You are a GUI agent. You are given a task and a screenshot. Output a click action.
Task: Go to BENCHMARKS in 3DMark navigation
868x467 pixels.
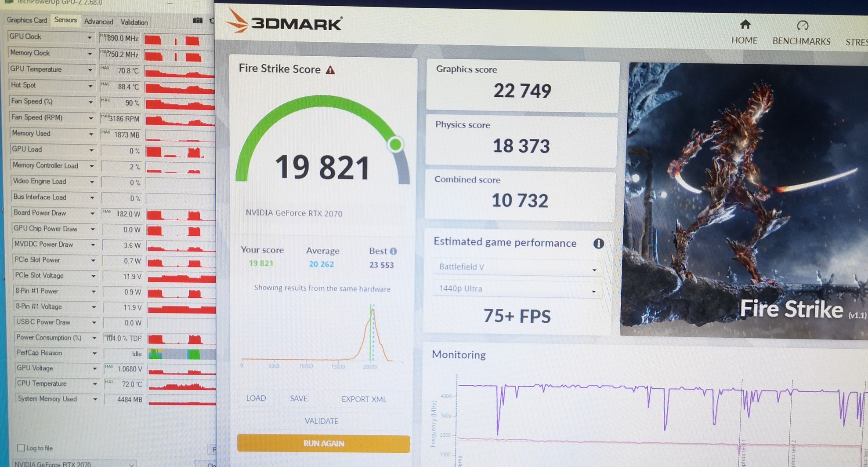(x=802, y=41)
